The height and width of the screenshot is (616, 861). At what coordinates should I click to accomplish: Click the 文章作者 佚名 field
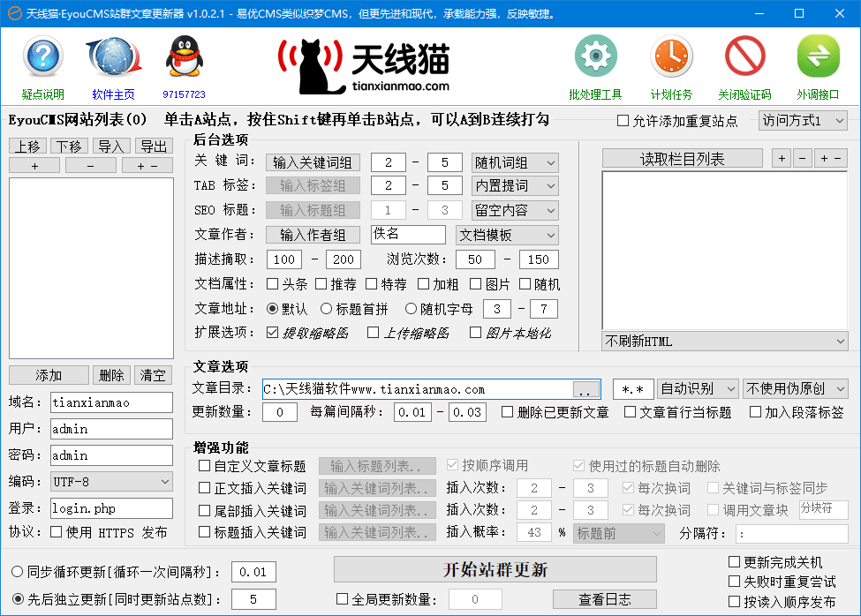point(408,234)
